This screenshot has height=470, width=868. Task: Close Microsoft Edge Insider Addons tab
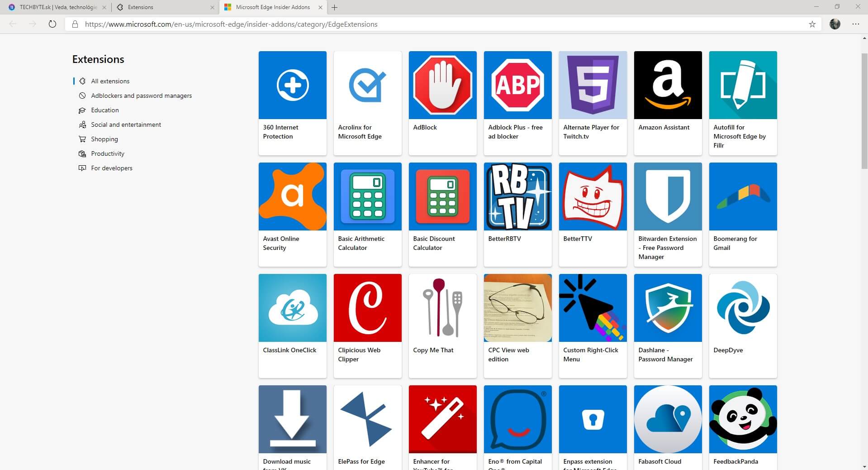[320, 7]
